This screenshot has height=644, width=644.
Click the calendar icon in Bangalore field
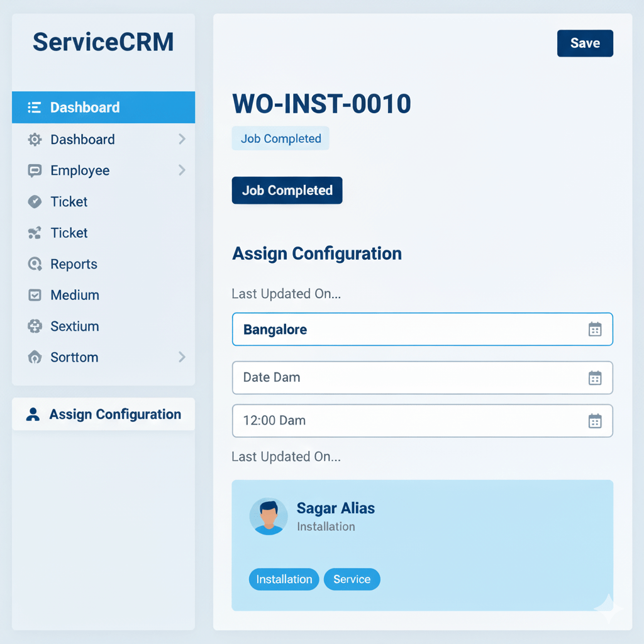coord(594,330)
